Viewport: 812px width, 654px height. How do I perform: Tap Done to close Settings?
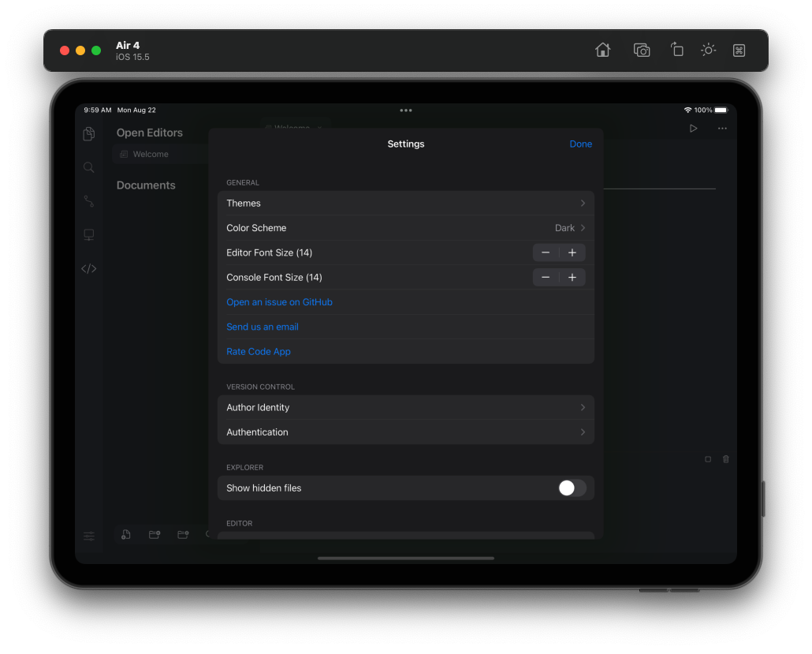pyautogui.click(x=581, y=144)
